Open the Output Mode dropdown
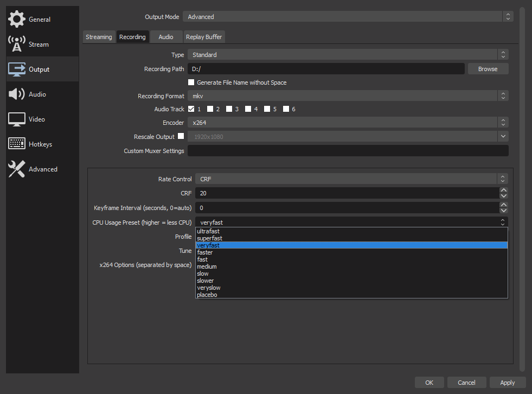This screenshot has height=394, width=532. [x=348, y=17]
